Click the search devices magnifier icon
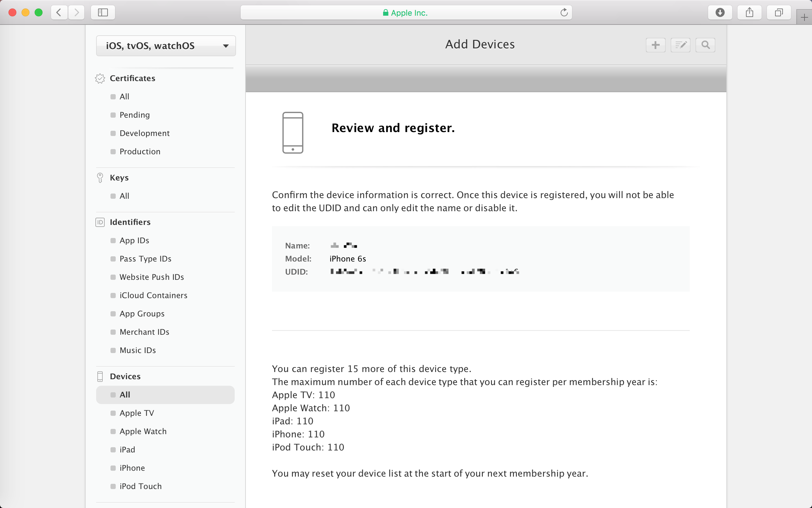Image resolution: width=812 pixels, height=508 pixels. pos(705,45)
